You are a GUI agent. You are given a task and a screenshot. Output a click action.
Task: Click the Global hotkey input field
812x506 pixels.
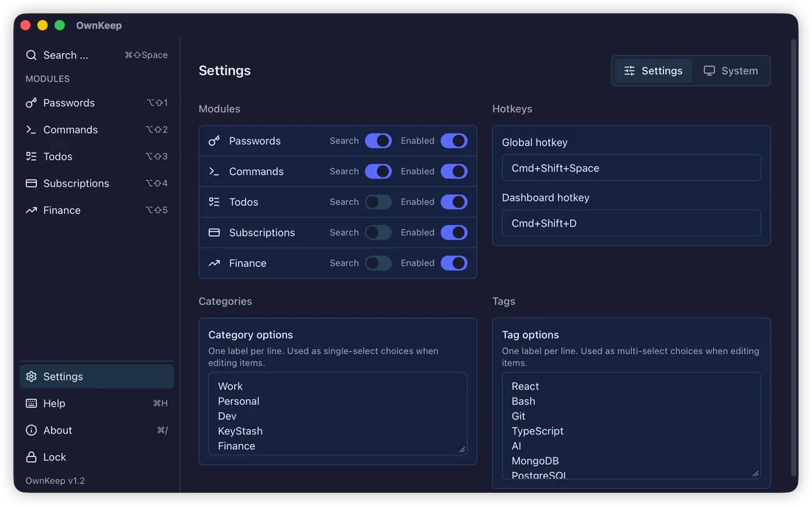[x=631, y=168]
